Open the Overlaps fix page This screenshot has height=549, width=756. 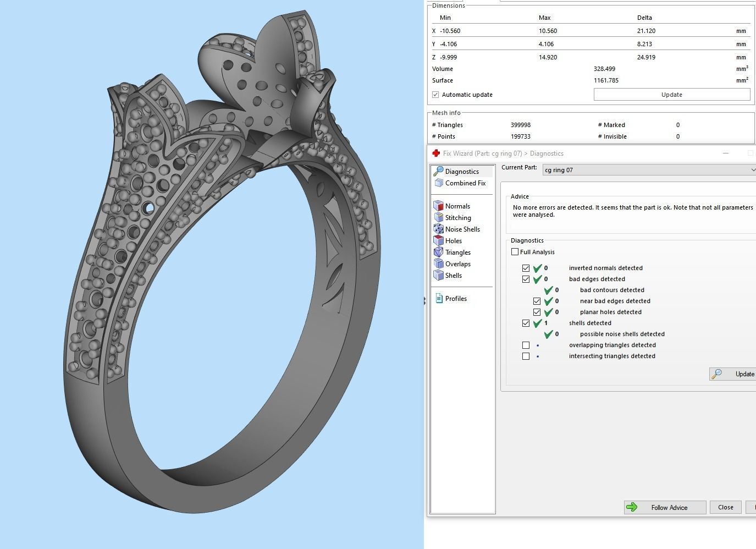tap(452, 264)
